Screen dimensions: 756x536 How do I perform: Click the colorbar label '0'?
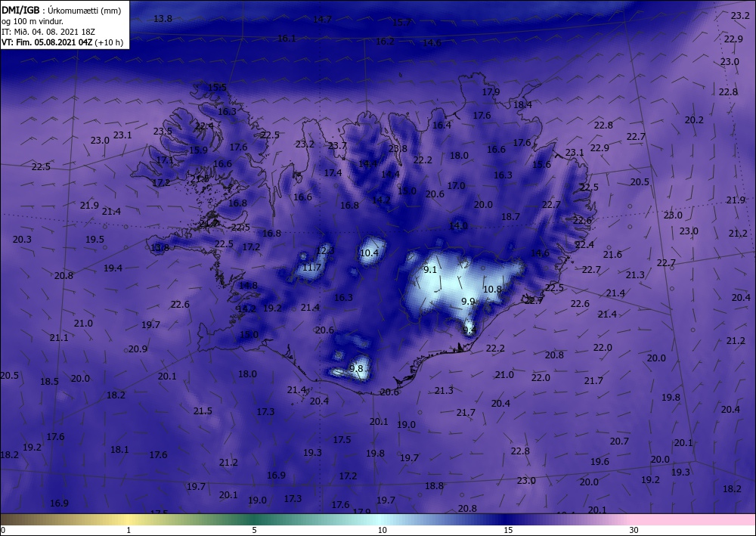click(x=3, y=530)
